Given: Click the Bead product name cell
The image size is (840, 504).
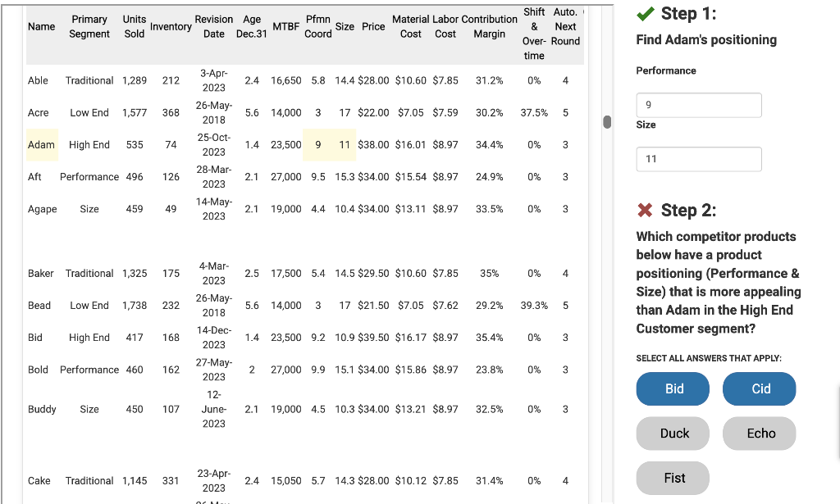Looking at the screenshot, I should (39, 306).
